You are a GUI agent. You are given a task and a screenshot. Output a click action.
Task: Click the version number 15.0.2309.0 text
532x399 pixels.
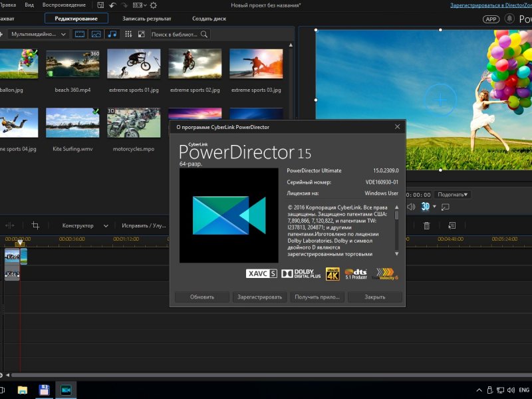click(x=386, y=171)
